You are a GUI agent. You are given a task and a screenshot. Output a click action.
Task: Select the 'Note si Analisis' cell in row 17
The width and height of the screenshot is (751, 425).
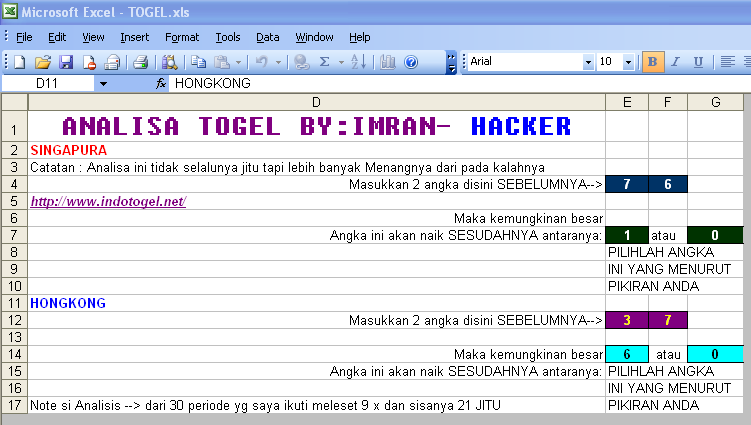pyautogui.click(x=317, y=405)
